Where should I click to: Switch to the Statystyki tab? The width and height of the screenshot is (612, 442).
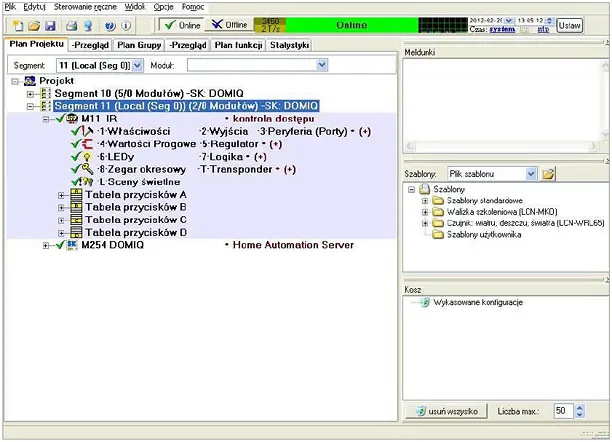(x=290, y=45)
